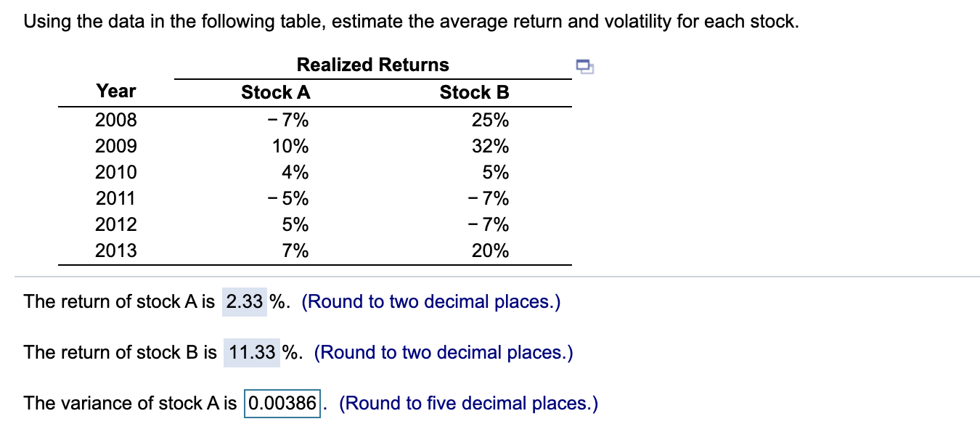This screenshot has height=440, width=980.
Task: Open the rounding hint for stock A return
Action: [432, 301]
